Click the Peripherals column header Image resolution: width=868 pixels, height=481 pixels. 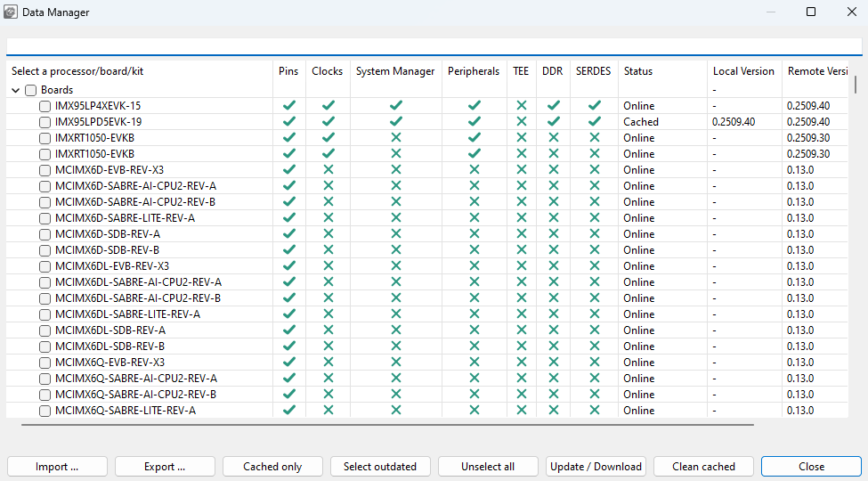click(x=474, y=71)
